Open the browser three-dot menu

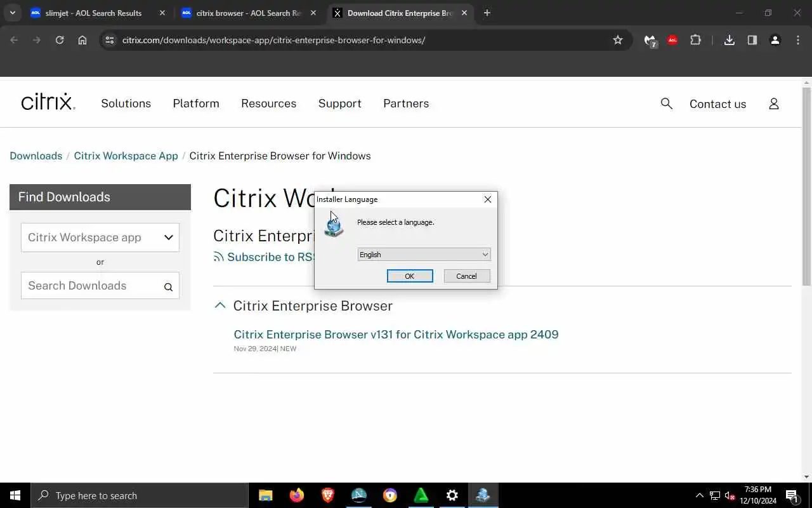798,40
